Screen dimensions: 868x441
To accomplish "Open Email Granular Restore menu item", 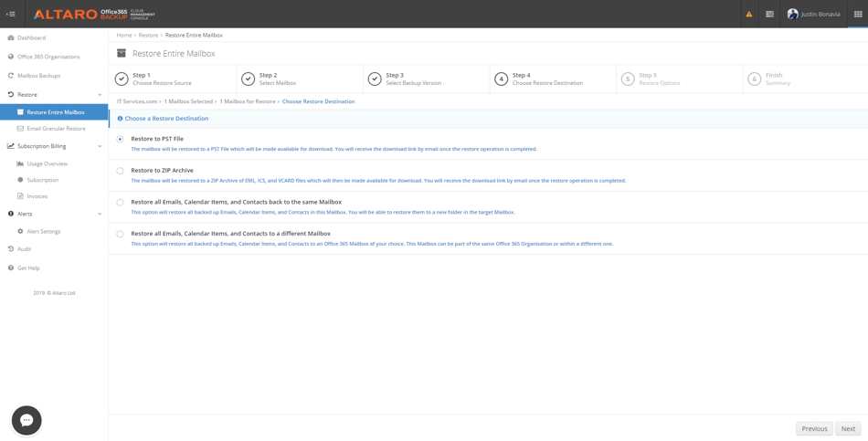I will click(56, 129).
